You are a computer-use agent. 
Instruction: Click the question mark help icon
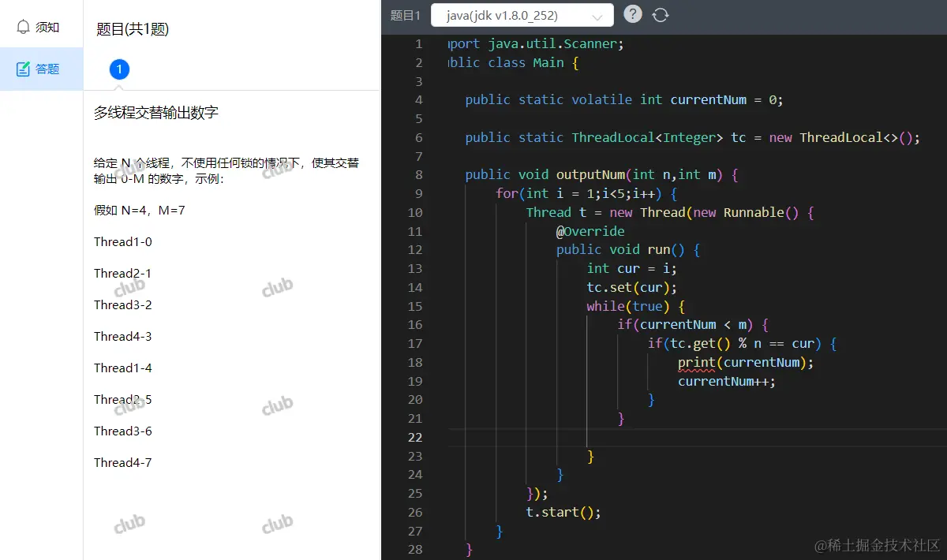tap(633, 14)
